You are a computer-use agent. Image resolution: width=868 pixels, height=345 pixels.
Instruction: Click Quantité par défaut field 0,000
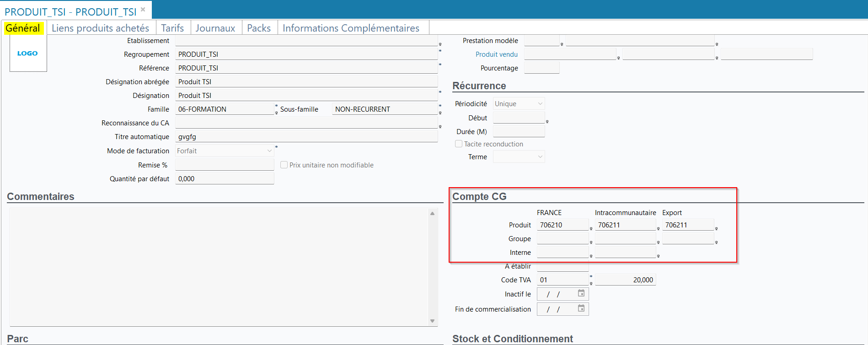[x=225, y=178]
